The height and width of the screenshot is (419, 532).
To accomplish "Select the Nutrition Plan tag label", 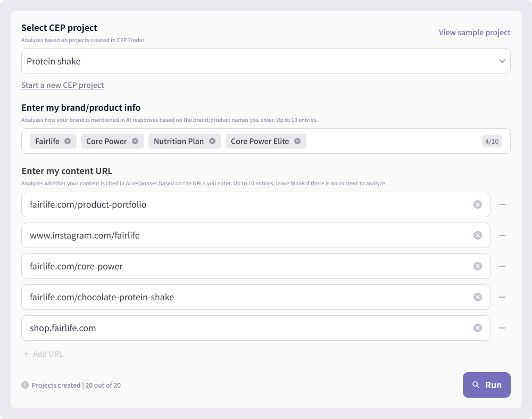I will (x=179, y=141).
